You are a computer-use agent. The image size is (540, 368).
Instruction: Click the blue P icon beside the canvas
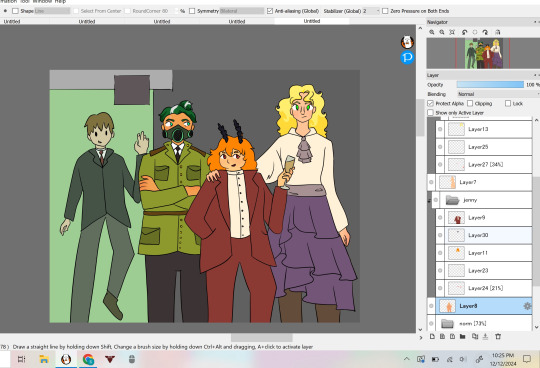pyautogui.click(x=407, y=57)
